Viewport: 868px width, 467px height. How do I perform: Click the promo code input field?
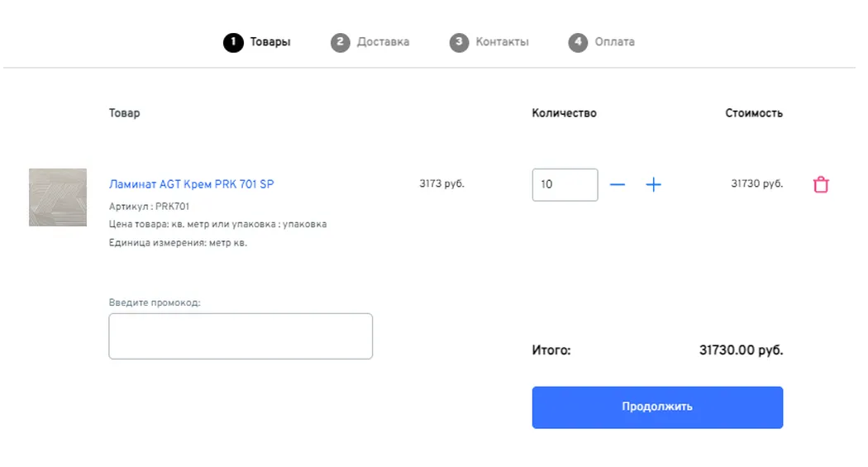coord(241,336)
